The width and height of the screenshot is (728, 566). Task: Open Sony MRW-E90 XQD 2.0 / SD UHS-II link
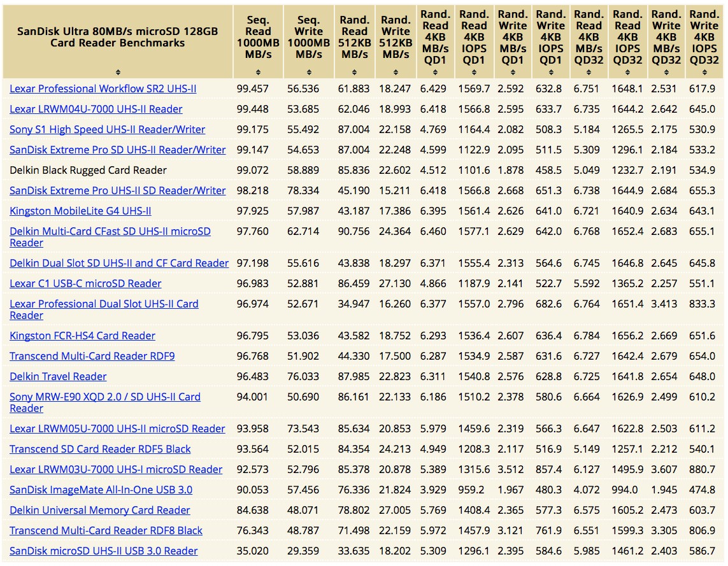click(105, 402)
